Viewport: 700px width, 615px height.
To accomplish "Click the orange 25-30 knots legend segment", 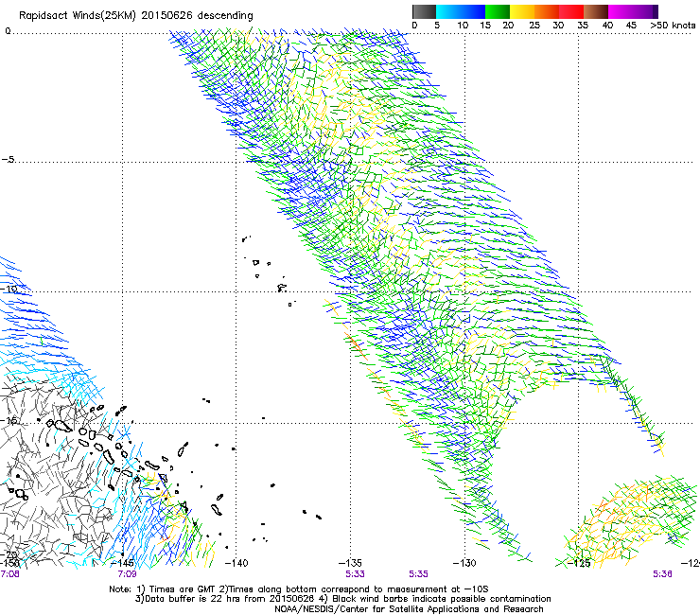I will 547,11.
